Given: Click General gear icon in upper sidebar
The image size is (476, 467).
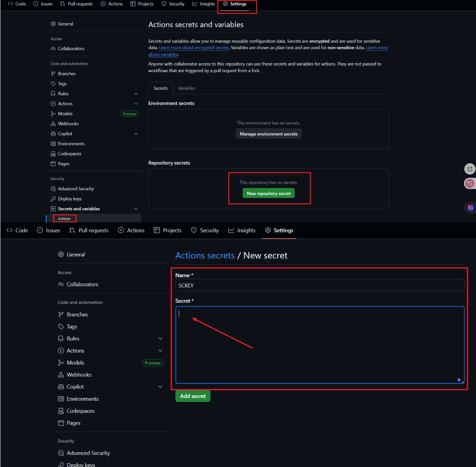Looking at the screenshot, I should 53,24.
